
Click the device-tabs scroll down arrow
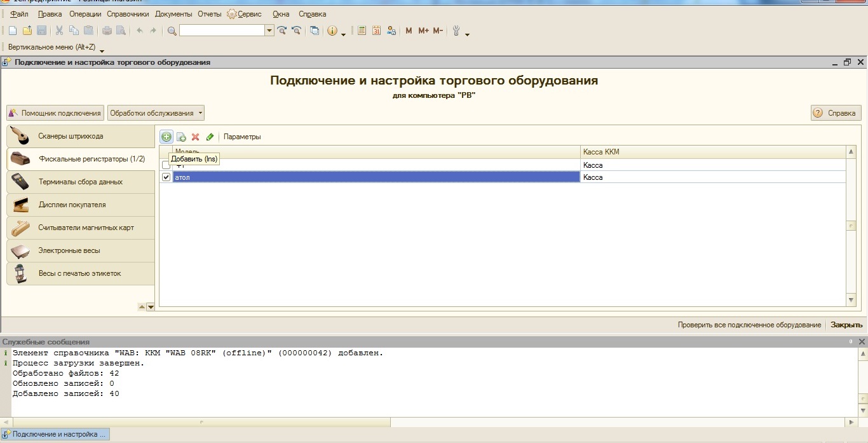[x=151, y=307]
